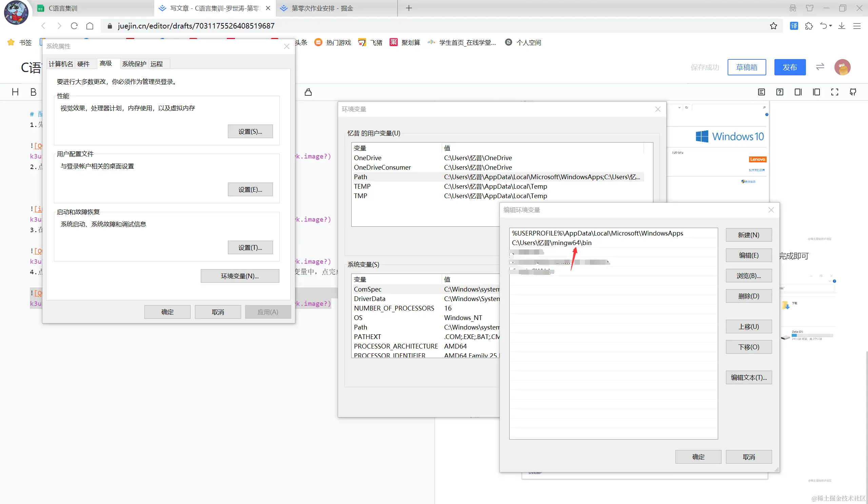Open the table of contents icon
Screen dimensions: 868x504
(x=762, y=92)
